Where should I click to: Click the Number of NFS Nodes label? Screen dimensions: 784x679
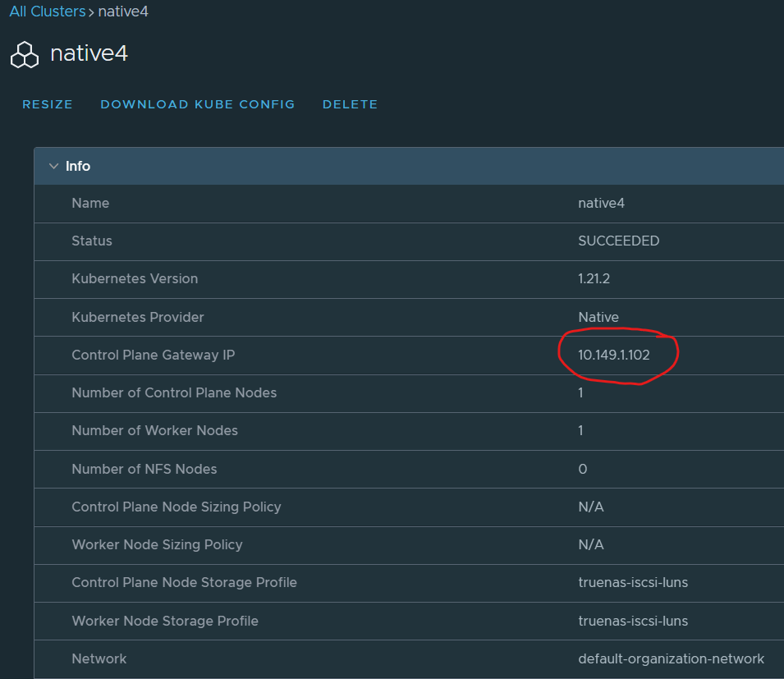click(x=144, y=469)
